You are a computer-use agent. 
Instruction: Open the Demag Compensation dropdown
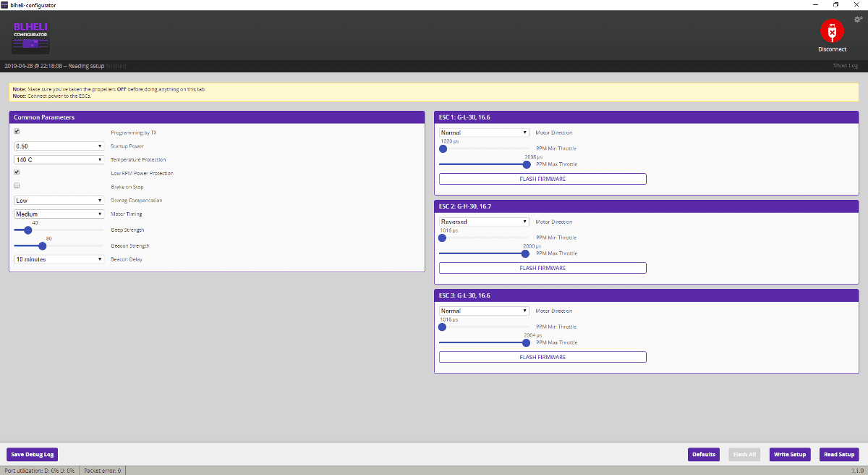tap(59, 201)
